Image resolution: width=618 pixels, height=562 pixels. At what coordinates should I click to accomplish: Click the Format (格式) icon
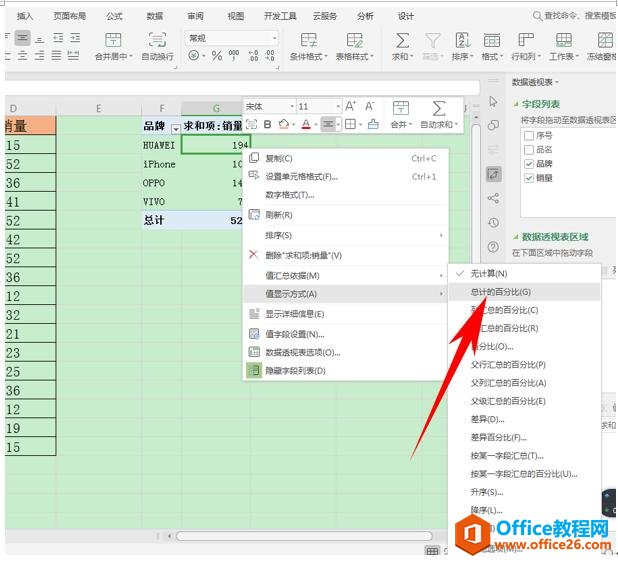point(491,40)
